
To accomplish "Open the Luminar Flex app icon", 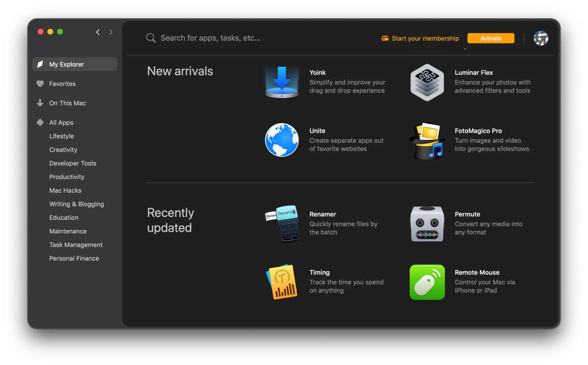I will coord(427,82).
